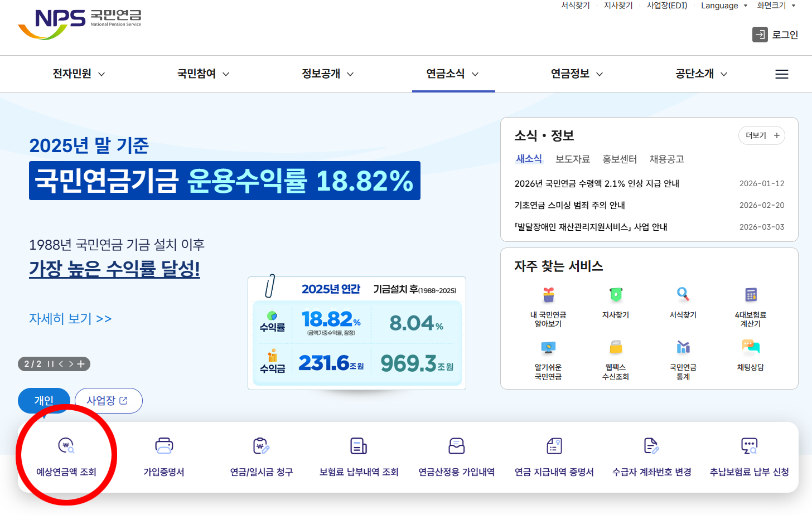The height and width of the screenshot is (515, 812).
Task: Expand the 국민참여 menu
Action: pyautogui.click(x=203, y=74)
